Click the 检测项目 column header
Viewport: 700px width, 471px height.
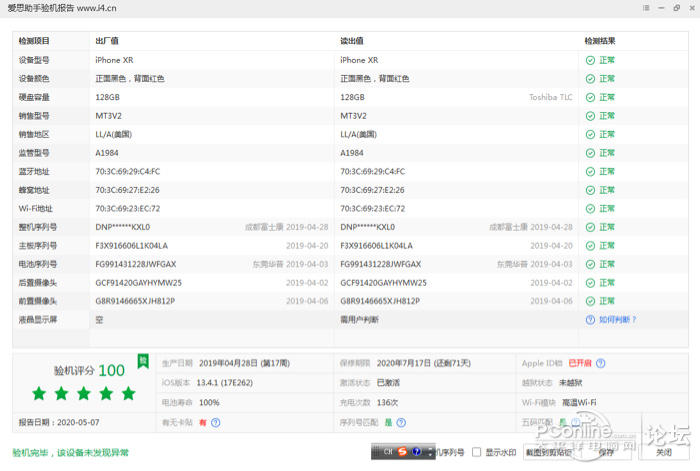34,41
